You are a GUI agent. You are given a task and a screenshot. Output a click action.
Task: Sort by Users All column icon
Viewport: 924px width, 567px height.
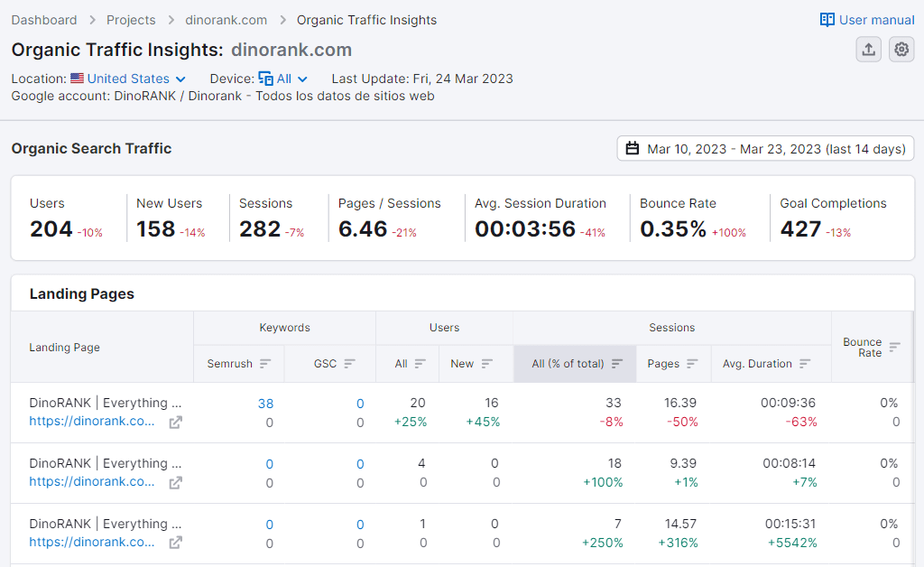coord(420,364)
